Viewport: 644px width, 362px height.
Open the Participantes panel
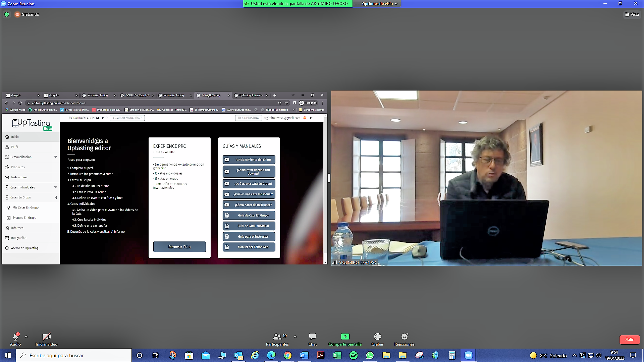pyautogui.click(x=277, y=339)
